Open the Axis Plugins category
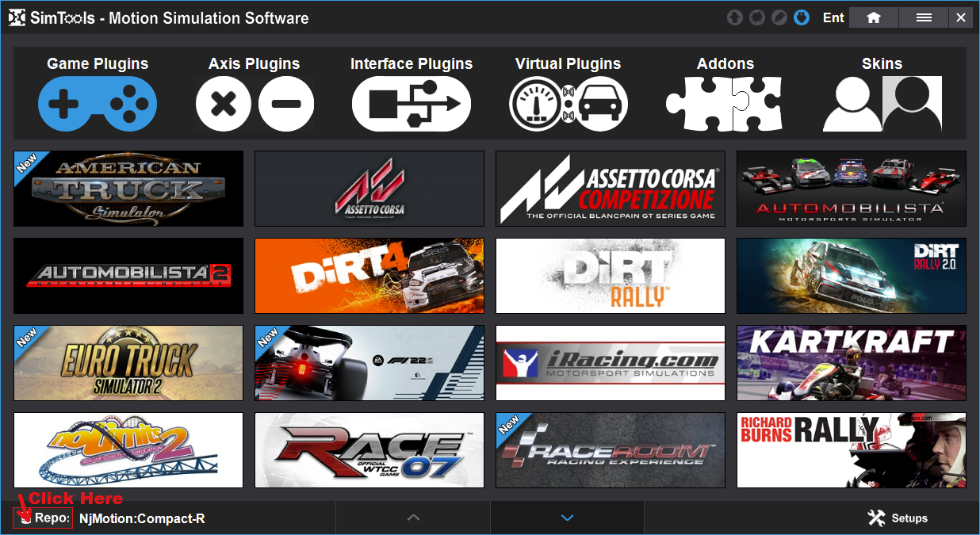This screenshot has height=535, width=980. coord(255,94)
